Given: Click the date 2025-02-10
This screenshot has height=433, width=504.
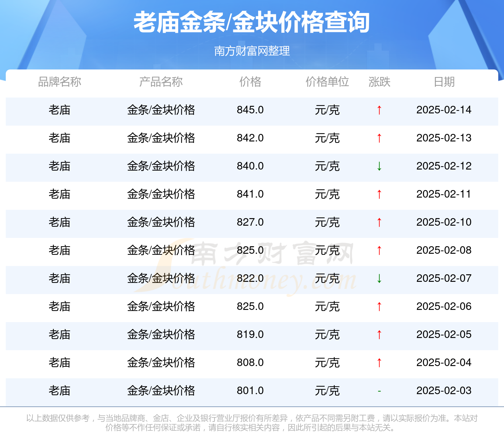Looking at the screenshot, I should click(444, 222).
